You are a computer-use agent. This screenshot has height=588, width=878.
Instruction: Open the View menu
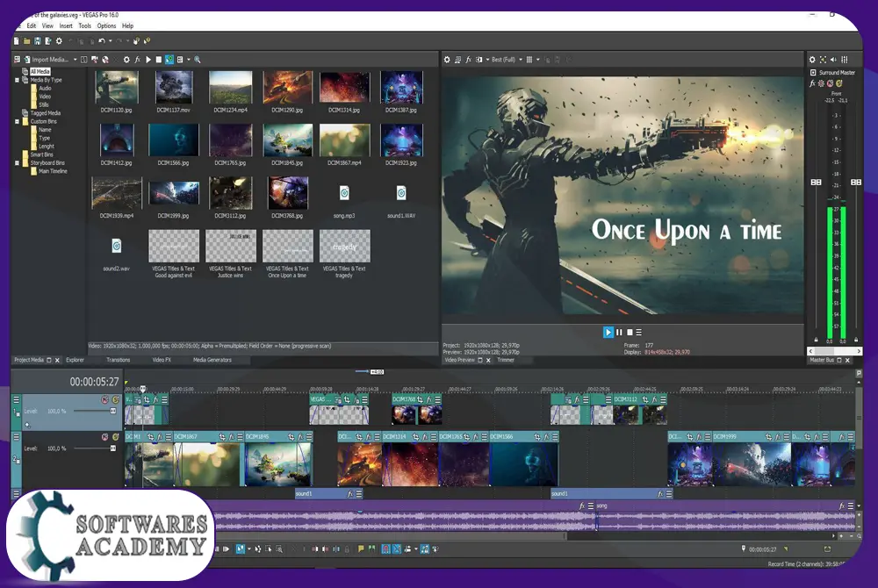(47, 25)
